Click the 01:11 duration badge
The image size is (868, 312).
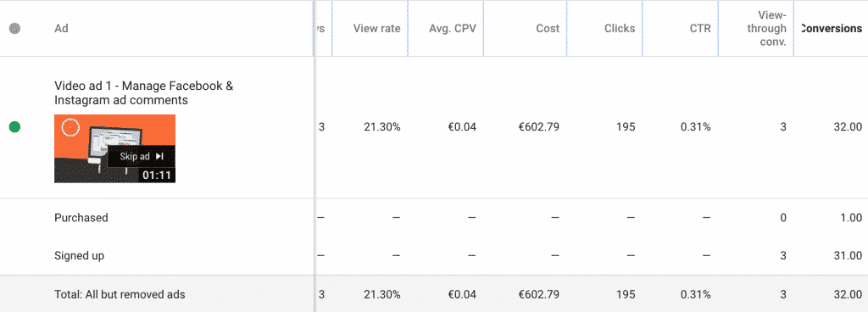point(157,175)
